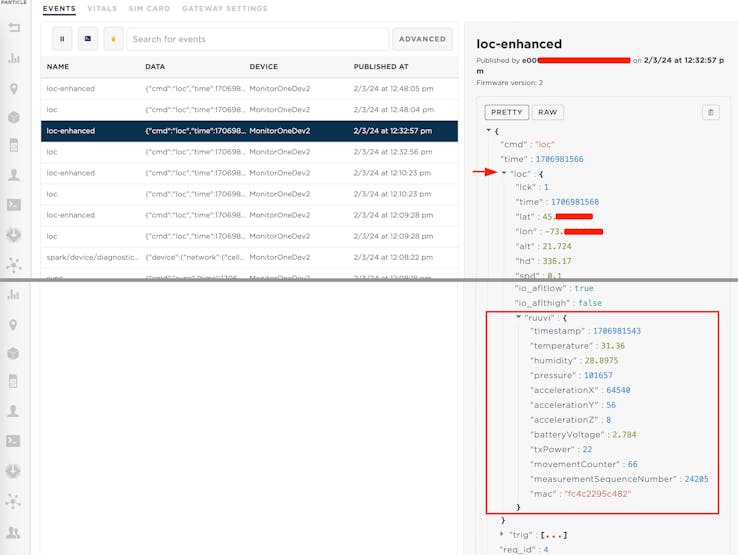Pause the live event stream
Image resolution: width=738 pixels, height=555 pixels.
(x=62, y=39)
